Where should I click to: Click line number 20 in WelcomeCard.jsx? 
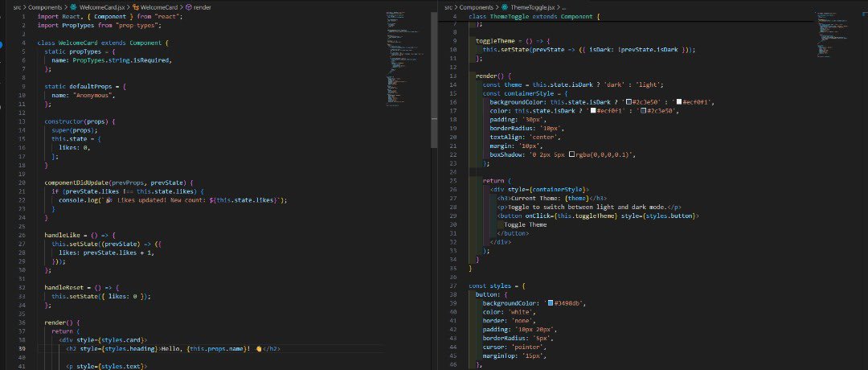click(x=22, y=183)
